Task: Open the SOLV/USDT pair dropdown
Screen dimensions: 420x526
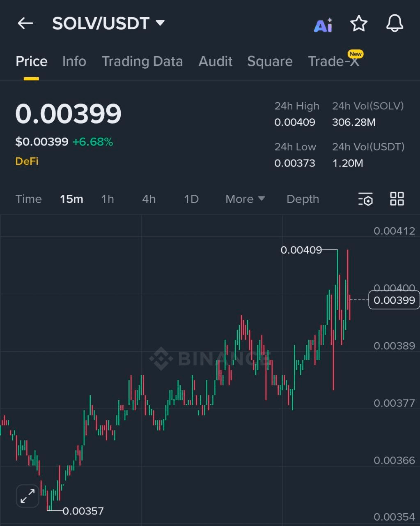Action: click(108, 23)
